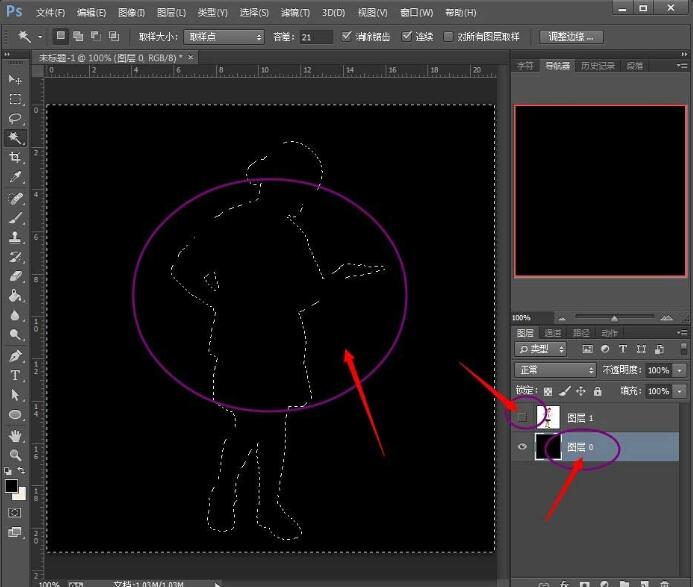Enable 对所有图层取样 checkbox
693x587 pixels.
(447, 36)
